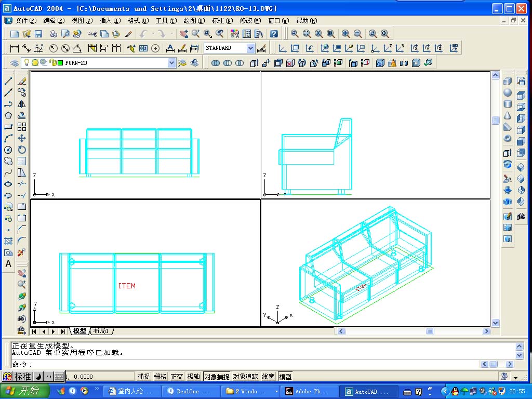Click the Erase tool in Modify toolbar

(x=22, y=81)
